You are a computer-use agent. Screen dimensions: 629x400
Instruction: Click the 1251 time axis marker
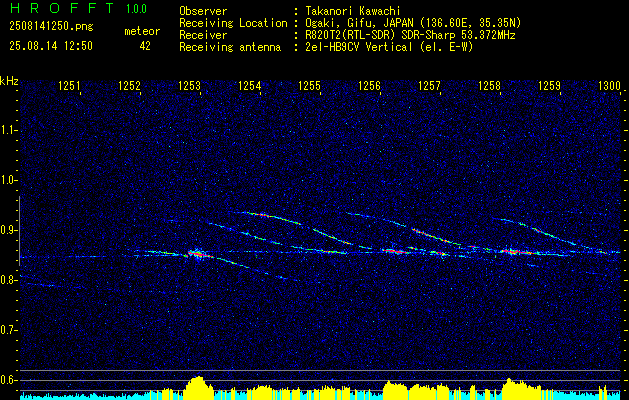click(69, 86)
